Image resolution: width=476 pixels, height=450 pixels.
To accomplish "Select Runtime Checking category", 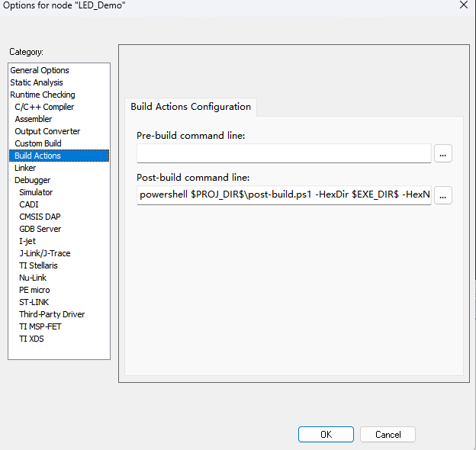I will [x=43, y=95].
